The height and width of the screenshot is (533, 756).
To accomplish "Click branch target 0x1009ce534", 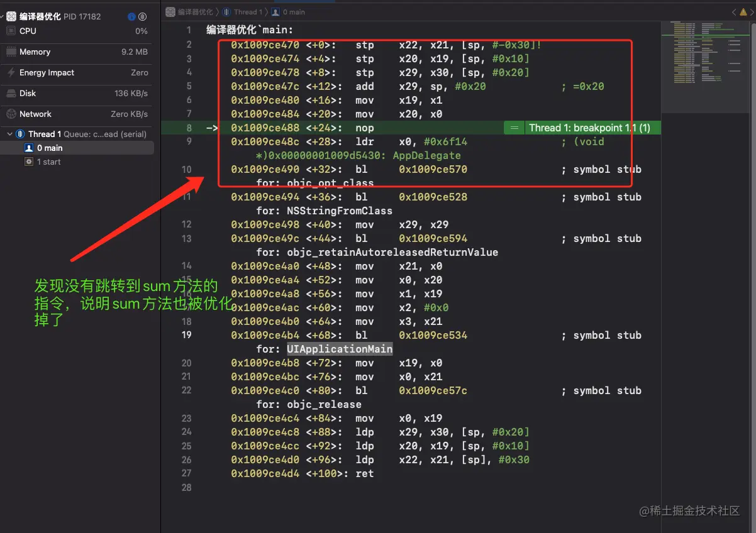I will pos(433,335).
